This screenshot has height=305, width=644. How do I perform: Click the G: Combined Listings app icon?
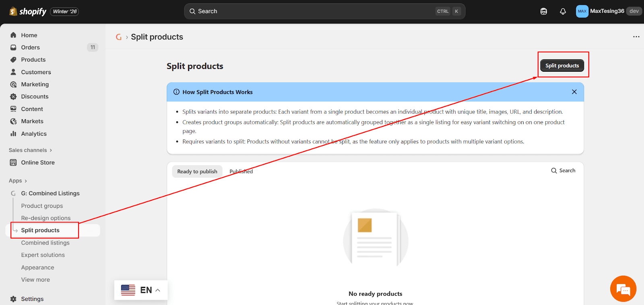[13, 193]
